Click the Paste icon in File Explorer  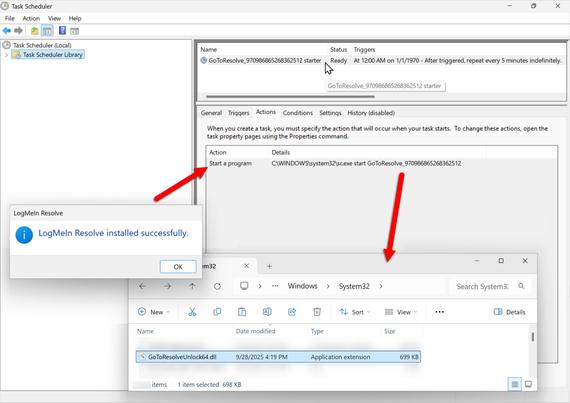(242, 312)
